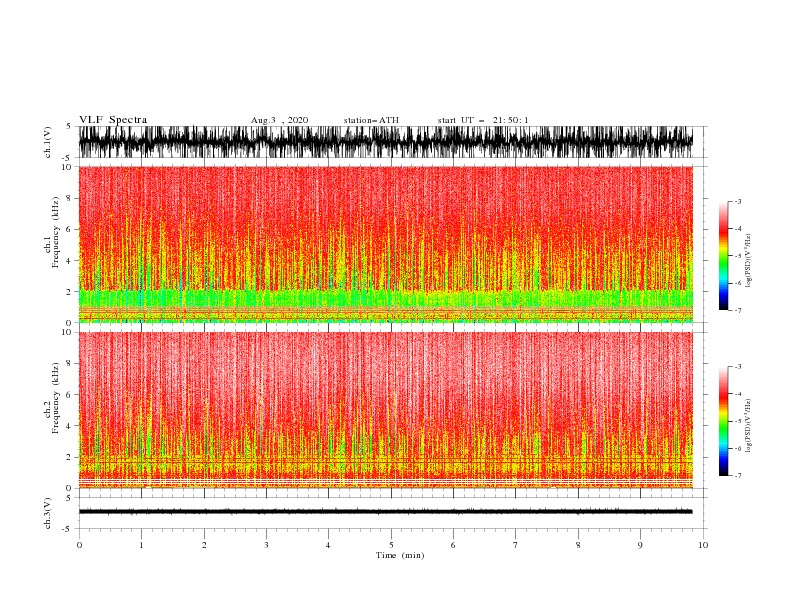The image size is (792, 612).
Task: Click the "-3" tick on ch.1 color bar
Action: pos(737,201)
